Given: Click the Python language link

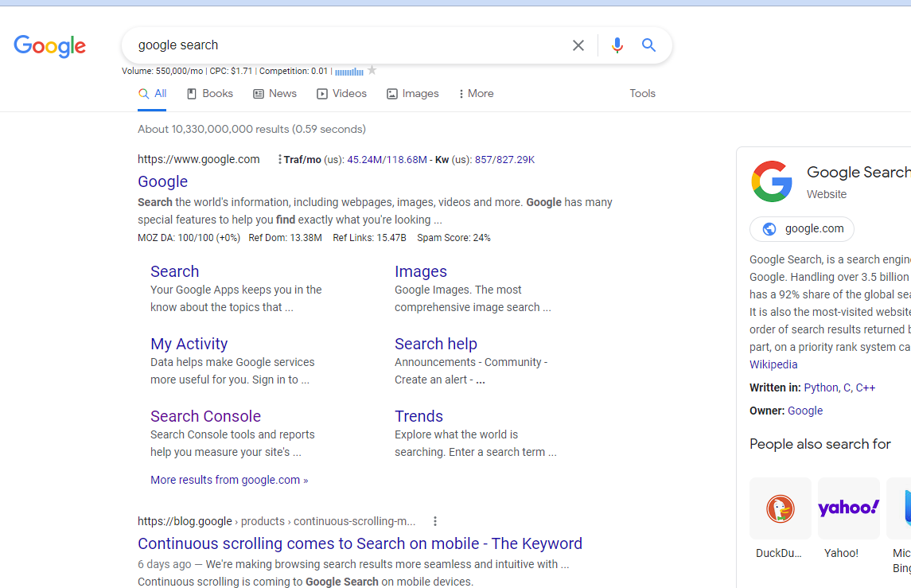Looking at the screenshot, I should pos(820,387).
